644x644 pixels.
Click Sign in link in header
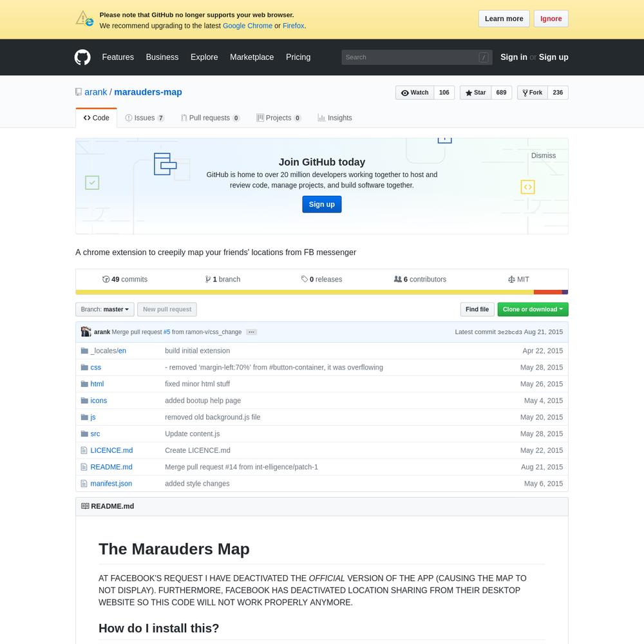[x=514, y=57]
